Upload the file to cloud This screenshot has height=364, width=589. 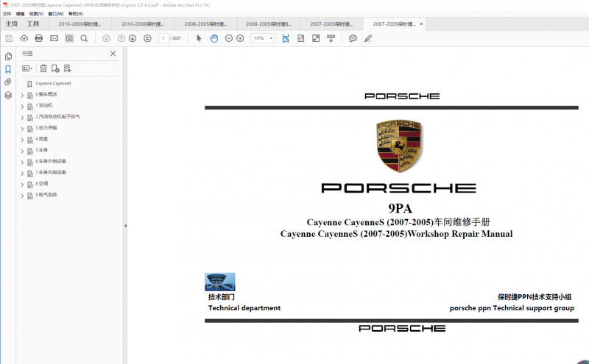(x=24, y=38)
